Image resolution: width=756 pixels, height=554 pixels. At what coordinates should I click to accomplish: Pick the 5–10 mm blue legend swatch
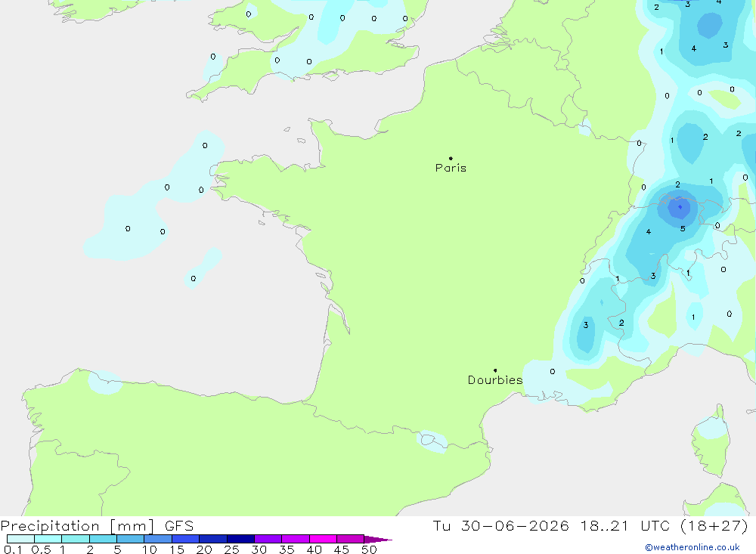point(131,539)
